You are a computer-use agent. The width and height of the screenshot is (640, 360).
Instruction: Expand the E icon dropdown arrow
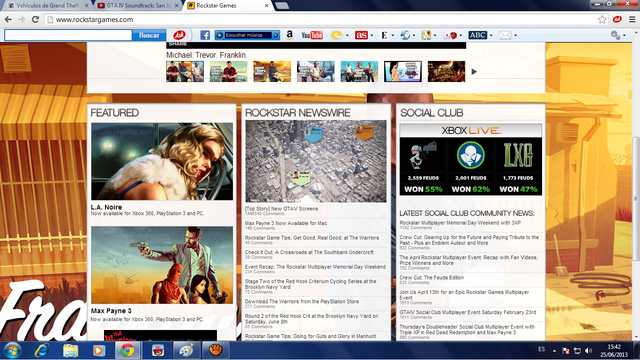393,36
